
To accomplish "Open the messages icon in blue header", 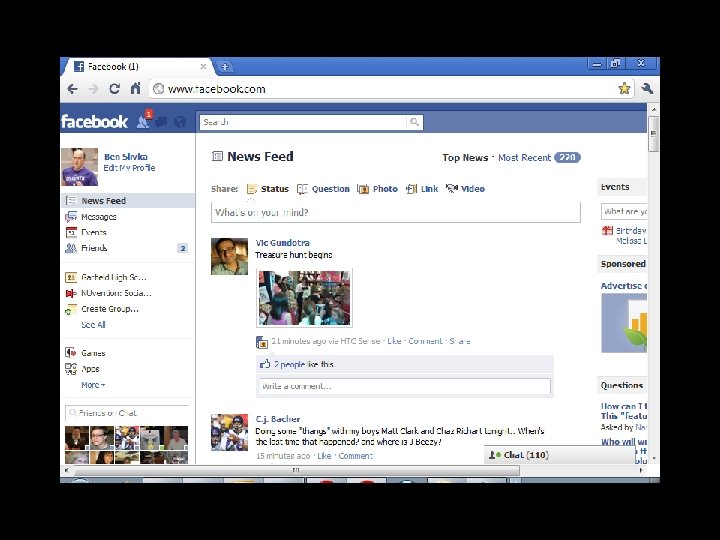I will (x=161, y=122).
